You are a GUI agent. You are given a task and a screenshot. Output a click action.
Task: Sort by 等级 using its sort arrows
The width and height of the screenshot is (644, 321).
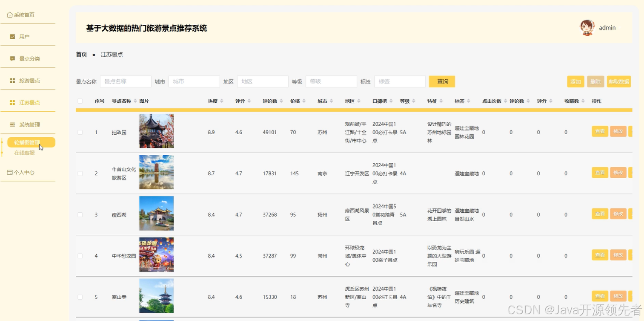(414, 101)
